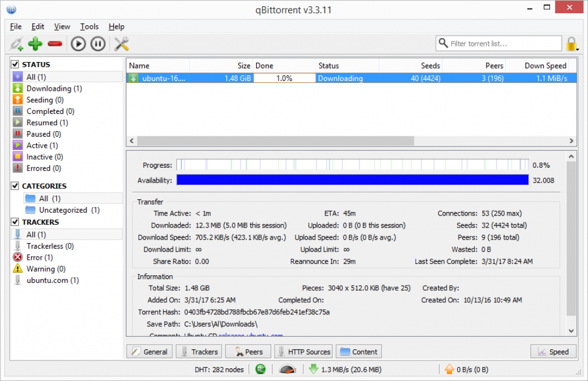Open Options via wrench and screwdriver icon
This screenshot has width=588, height=381.
click(x=121, y=44)
